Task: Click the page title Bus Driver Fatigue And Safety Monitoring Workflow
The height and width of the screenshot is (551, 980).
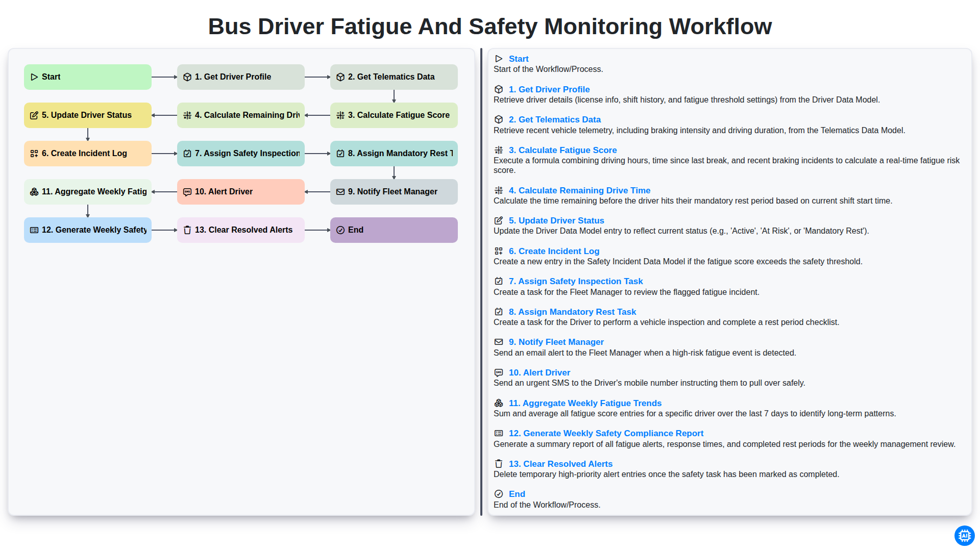Action: (x=490, y=27)
